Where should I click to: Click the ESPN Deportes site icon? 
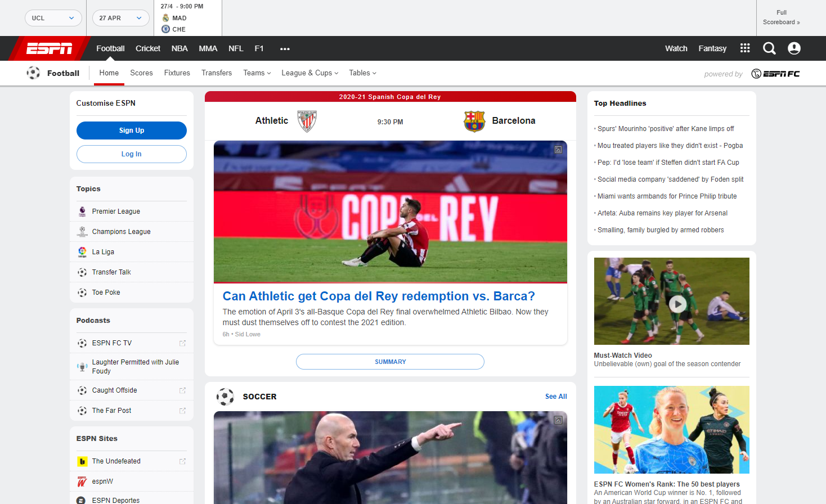(x=81, y=501)
